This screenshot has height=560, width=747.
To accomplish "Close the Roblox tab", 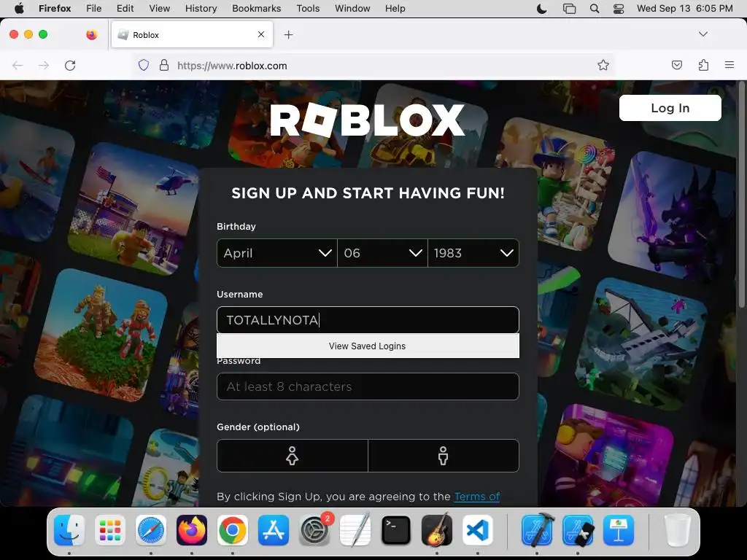I will click(261, 34).
